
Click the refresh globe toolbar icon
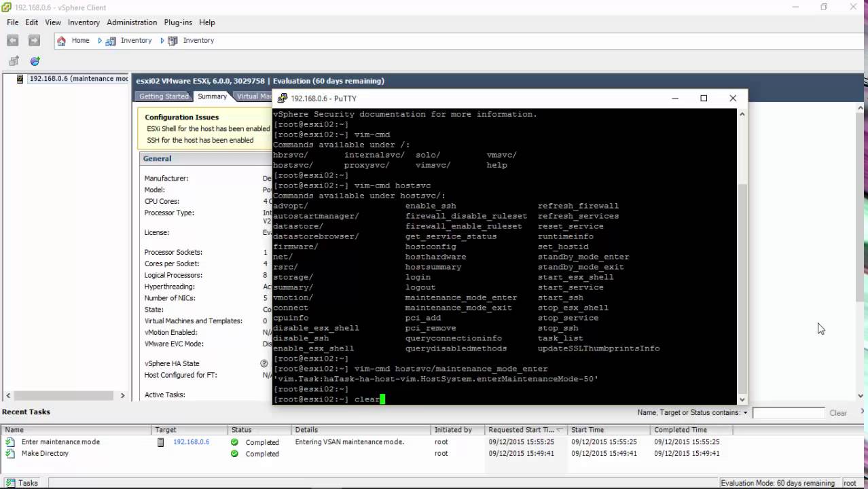coord(35,61)
